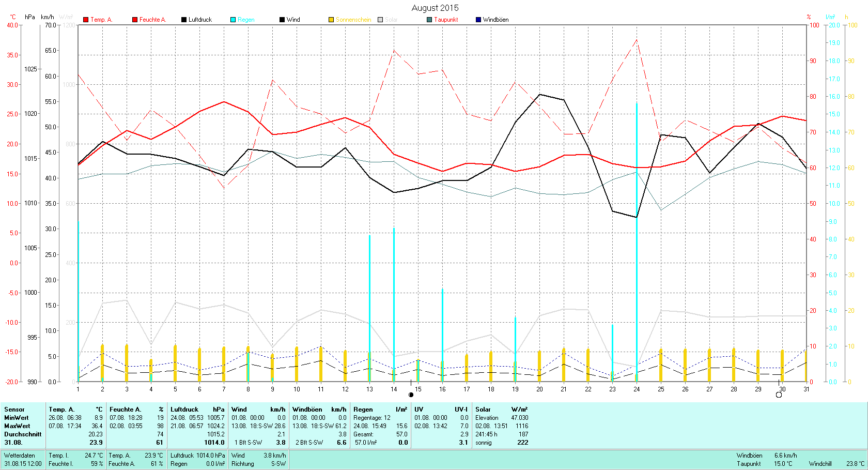Select the cyan Regen legend swatch
Viewport: 868px width, 470px height.
(233, 20)
